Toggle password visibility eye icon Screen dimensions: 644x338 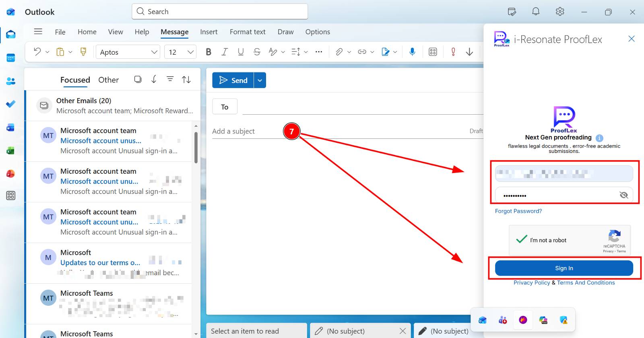coord(623,195)
